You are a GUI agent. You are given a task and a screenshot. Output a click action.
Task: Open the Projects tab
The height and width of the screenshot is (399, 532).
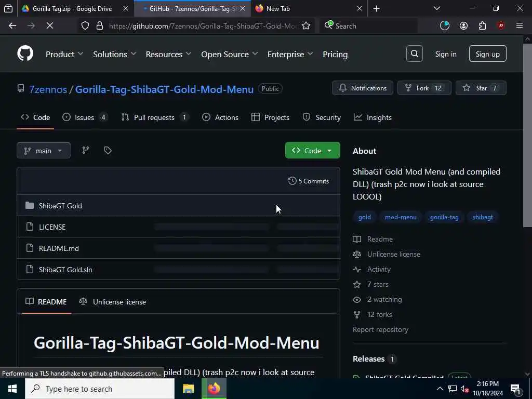pos(270,117)
